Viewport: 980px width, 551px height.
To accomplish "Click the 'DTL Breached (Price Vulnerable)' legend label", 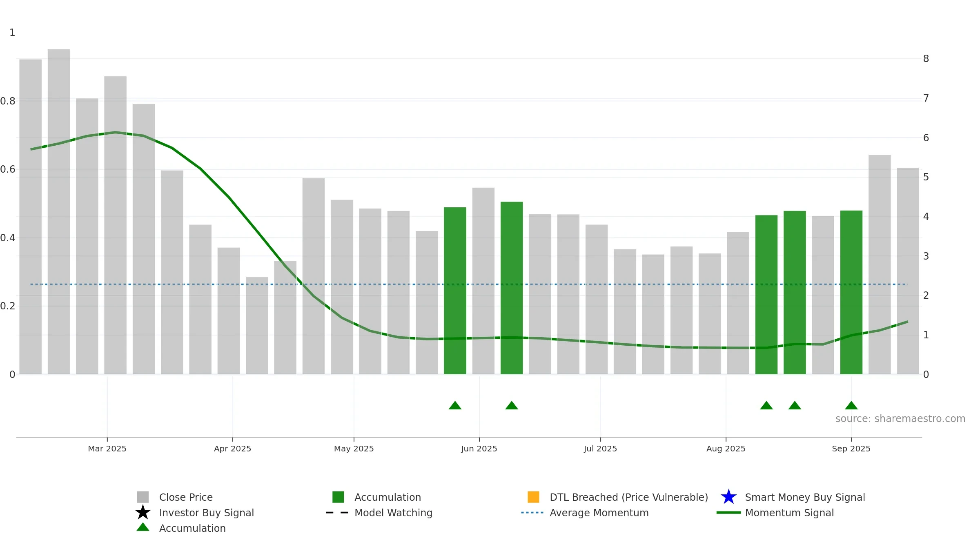I will pos(629,498).
